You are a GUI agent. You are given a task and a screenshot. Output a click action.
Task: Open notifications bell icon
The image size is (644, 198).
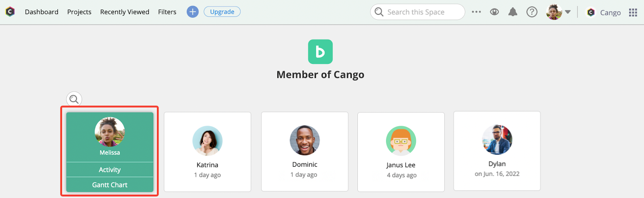(x=513, y=12)
